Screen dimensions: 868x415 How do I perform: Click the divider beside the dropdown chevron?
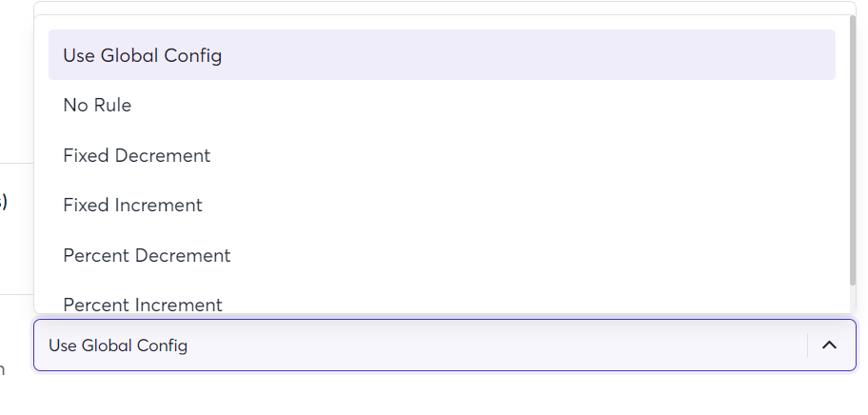click(x=808, y=346)
